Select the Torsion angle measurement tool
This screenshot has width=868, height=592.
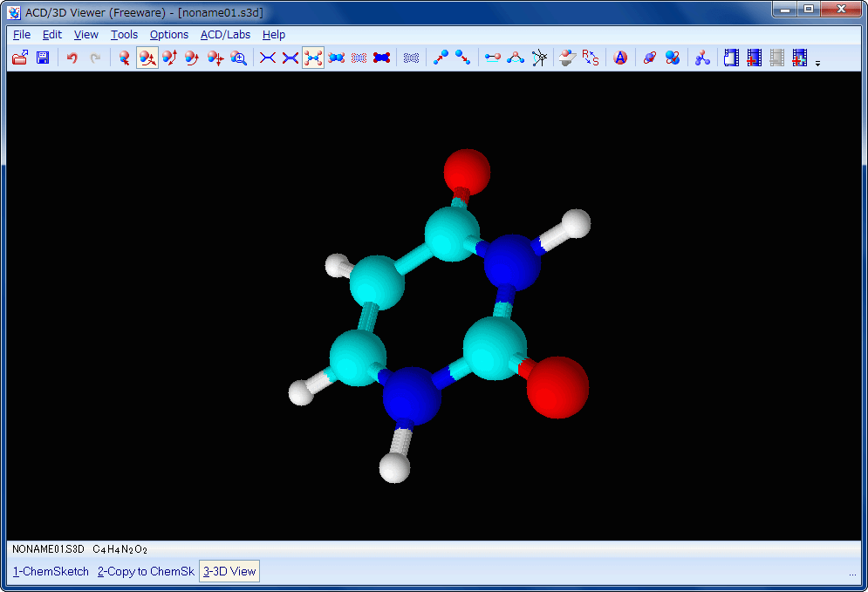tap(538, 58)
